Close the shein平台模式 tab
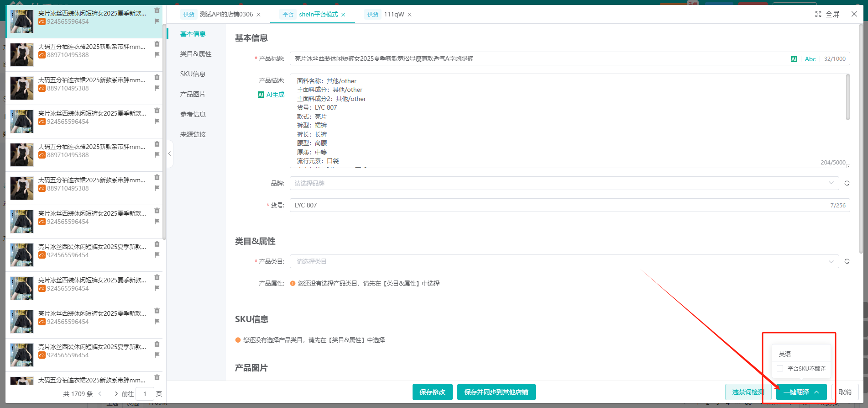The width and height of the screenshot is (868, 408). [343, 15]
